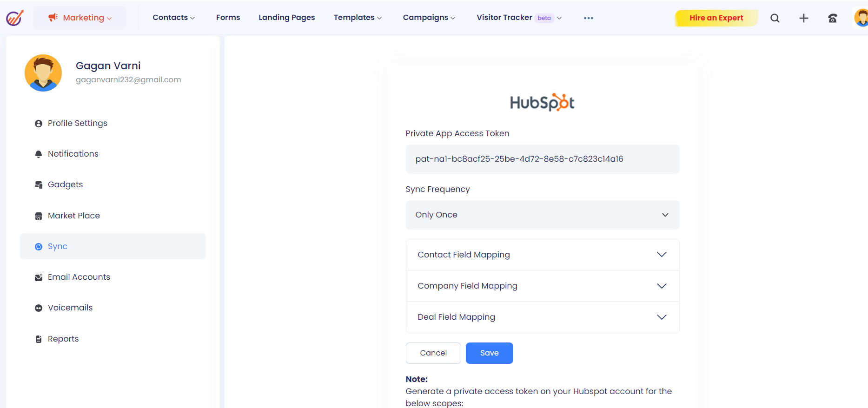Click the Cancel button
Screen dimensions: 868x408
pyautogui.click(x=433, y=353)
